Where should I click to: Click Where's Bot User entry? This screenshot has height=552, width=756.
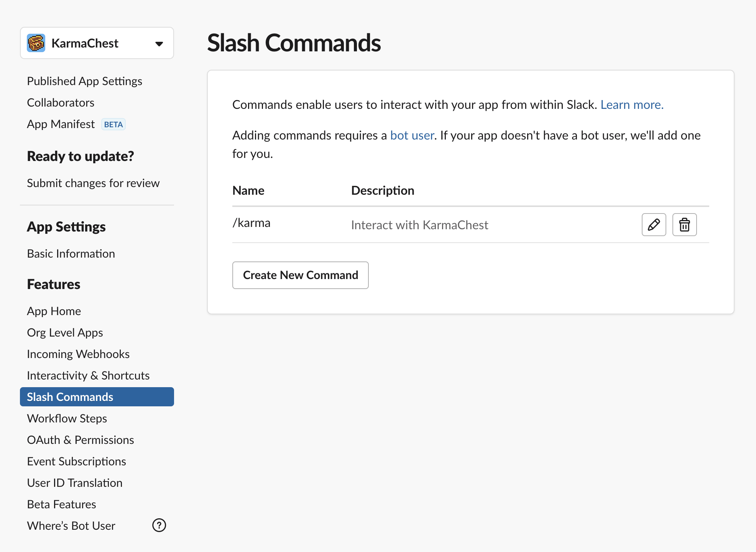point(71,526)
